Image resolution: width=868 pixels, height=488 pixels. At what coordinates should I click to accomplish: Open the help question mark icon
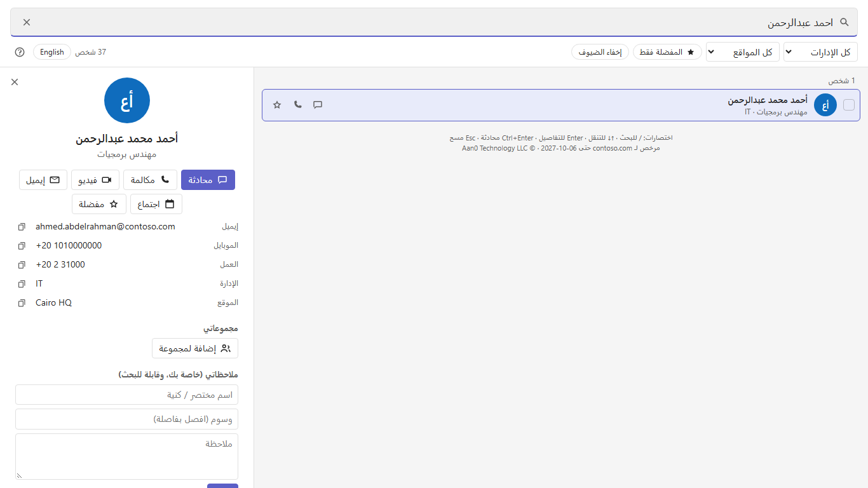tap(20, 52)
